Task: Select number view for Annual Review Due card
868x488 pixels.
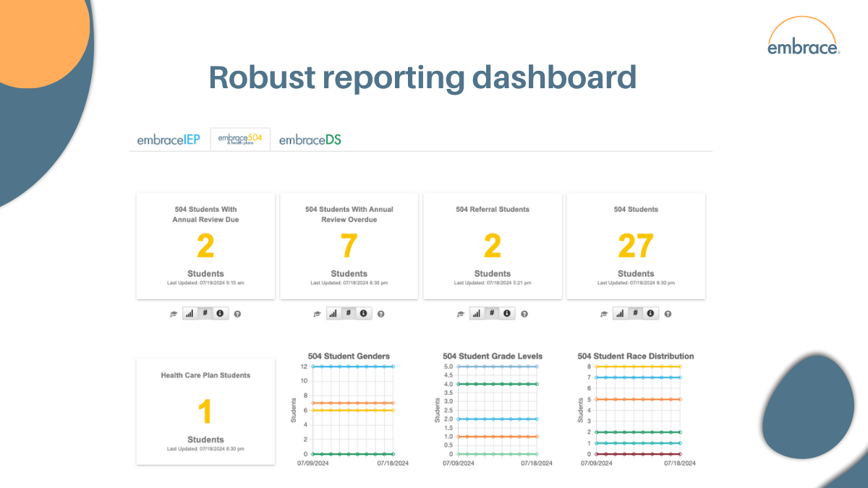Action: click(205, 313)
